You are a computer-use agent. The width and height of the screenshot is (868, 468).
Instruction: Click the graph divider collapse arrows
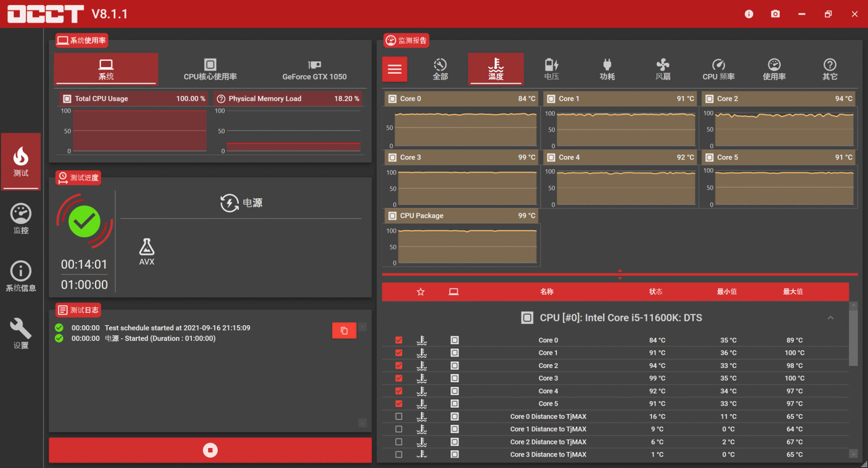[x=620, y=274]
